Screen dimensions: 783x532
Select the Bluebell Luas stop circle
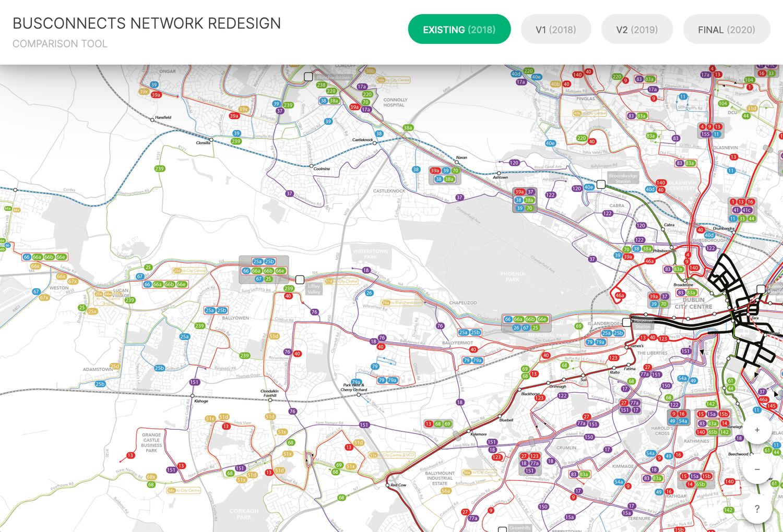click(x=499, y=416)
